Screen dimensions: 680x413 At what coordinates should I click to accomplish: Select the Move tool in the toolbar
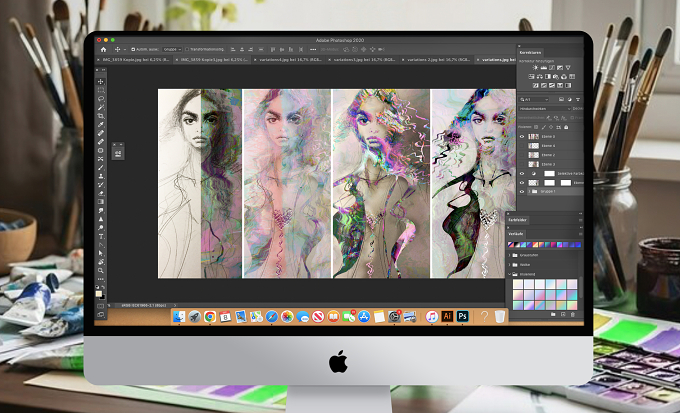(x=101, y=82)
